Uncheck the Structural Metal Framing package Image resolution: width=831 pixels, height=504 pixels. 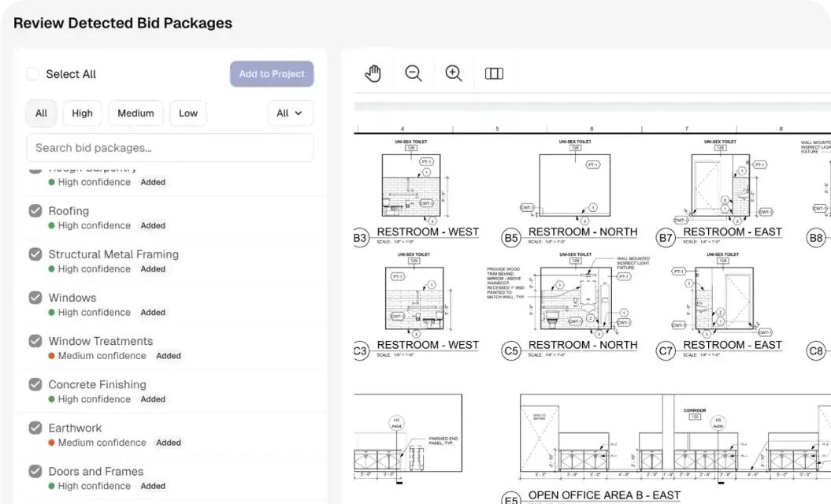[35, 254]
